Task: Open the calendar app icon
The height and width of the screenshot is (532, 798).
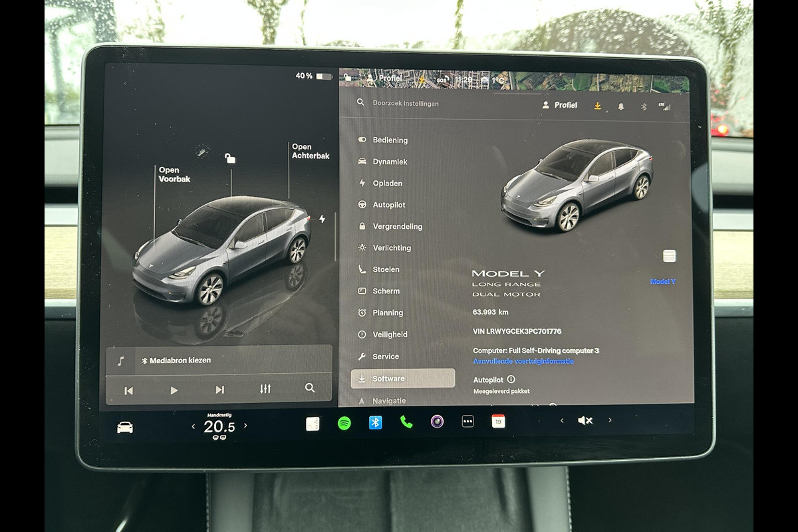Action: pos(498,421)
